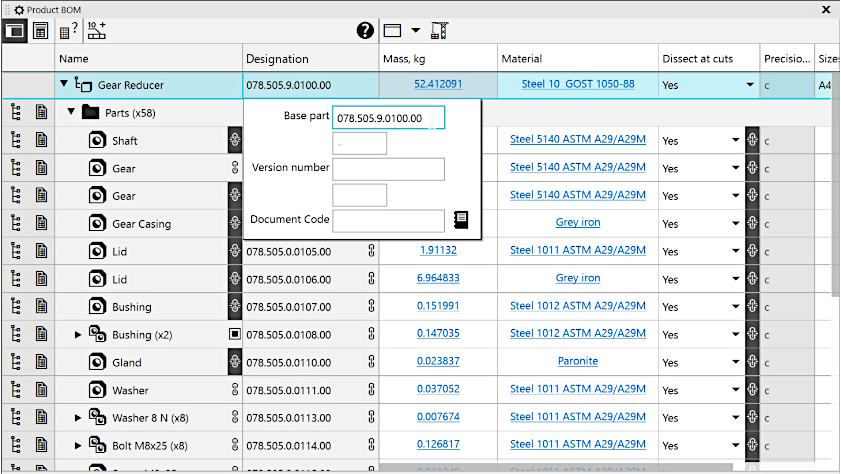Expand the Washer 8 N (x8) group
The height and width of the screenshot is (474, 841).
[79, 417]
